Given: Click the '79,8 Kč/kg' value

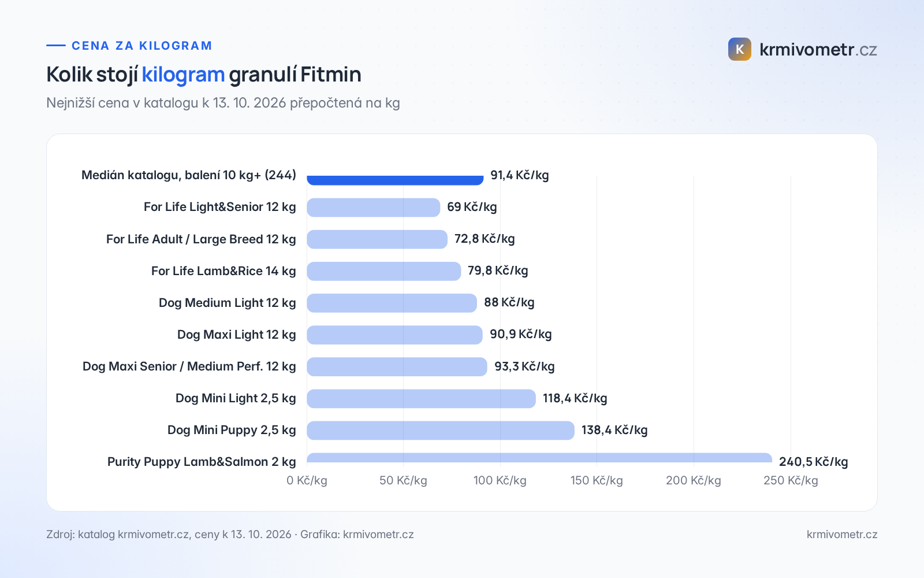Looking at the screenshot, I should click(498, 271).
